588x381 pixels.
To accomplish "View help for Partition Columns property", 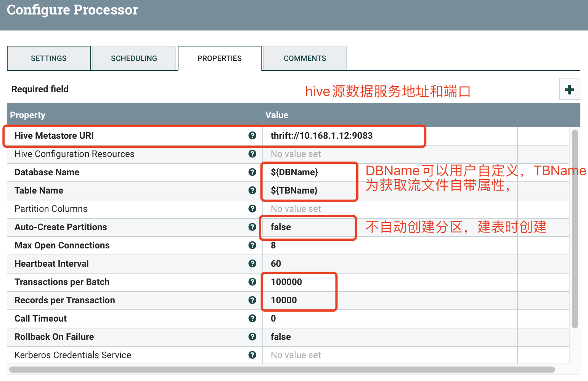I will click(x=252, y=209).
